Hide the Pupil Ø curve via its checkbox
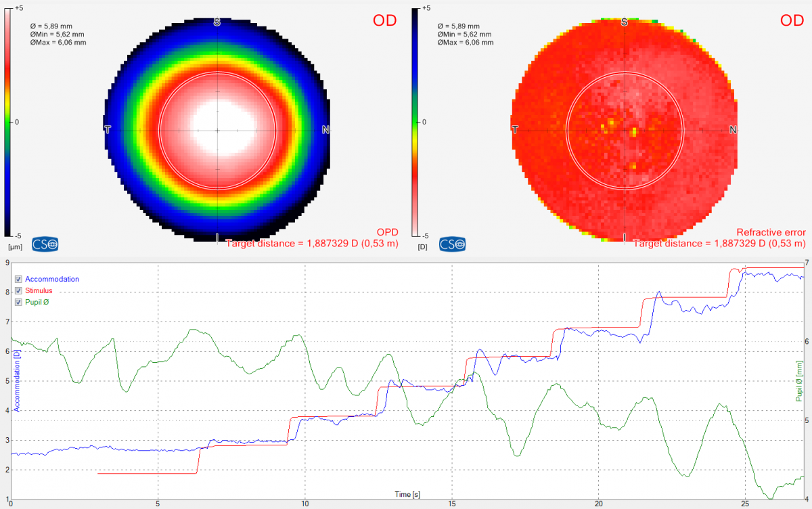812x509 pixels. tap(19, 302)
